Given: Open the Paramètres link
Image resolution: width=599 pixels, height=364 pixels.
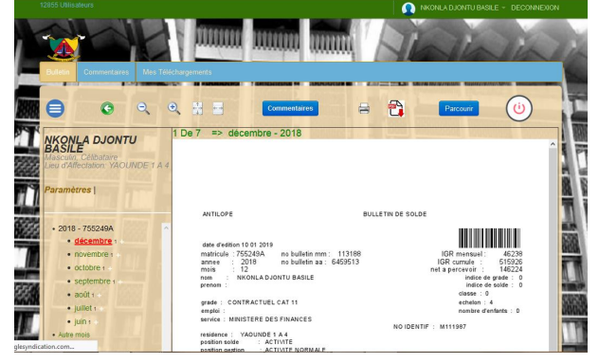Looking at the screenshot, I should (x=67, y=190).
